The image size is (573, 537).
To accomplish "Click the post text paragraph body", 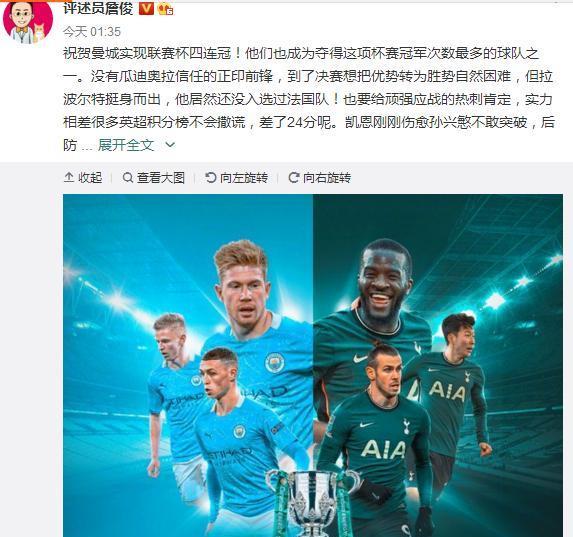I will [x=309, y=99].
